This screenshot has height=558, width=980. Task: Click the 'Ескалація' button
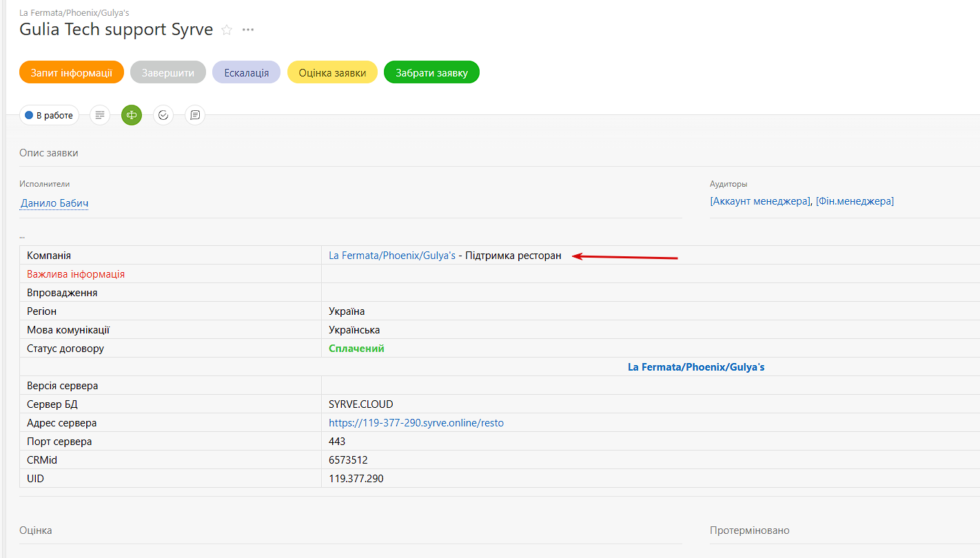247,72
